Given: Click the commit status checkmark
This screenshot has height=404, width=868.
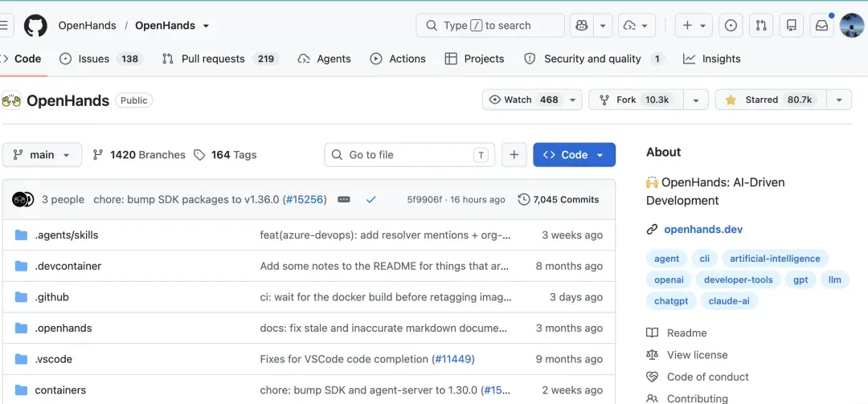Looking at the screenshot, I should click(371, 199).
